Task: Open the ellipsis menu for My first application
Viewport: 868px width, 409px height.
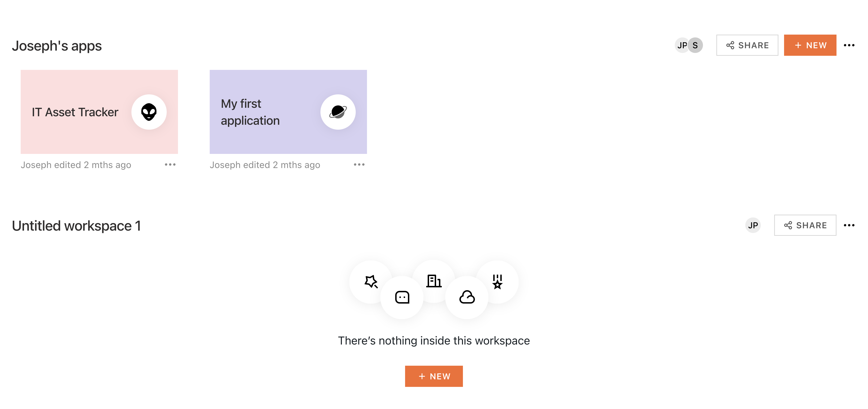Action: pyautogui.click(x=359, y=164)
